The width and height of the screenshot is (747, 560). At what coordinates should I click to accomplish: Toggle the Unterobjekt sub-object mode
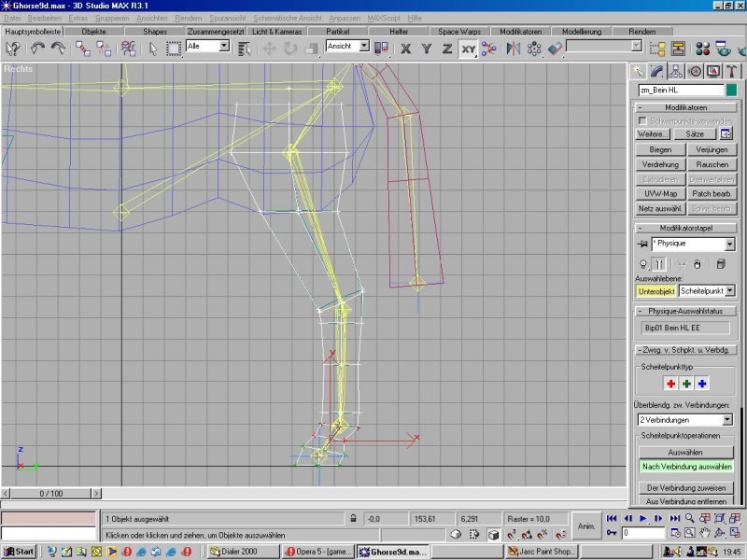click(655, 291)
